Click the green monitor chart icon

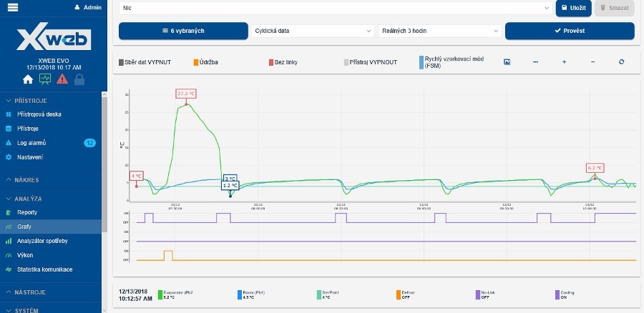(45, 79)
